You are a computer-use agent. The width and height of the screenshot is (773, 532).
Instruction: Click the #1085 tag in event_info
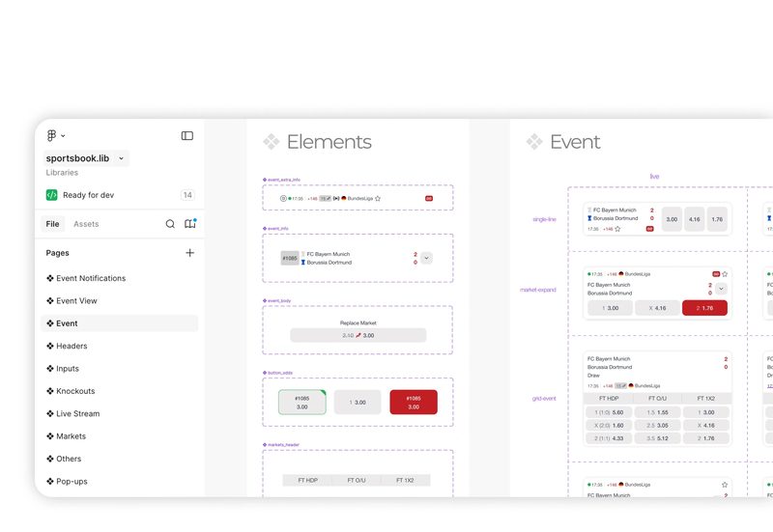(x=290, y=258)
